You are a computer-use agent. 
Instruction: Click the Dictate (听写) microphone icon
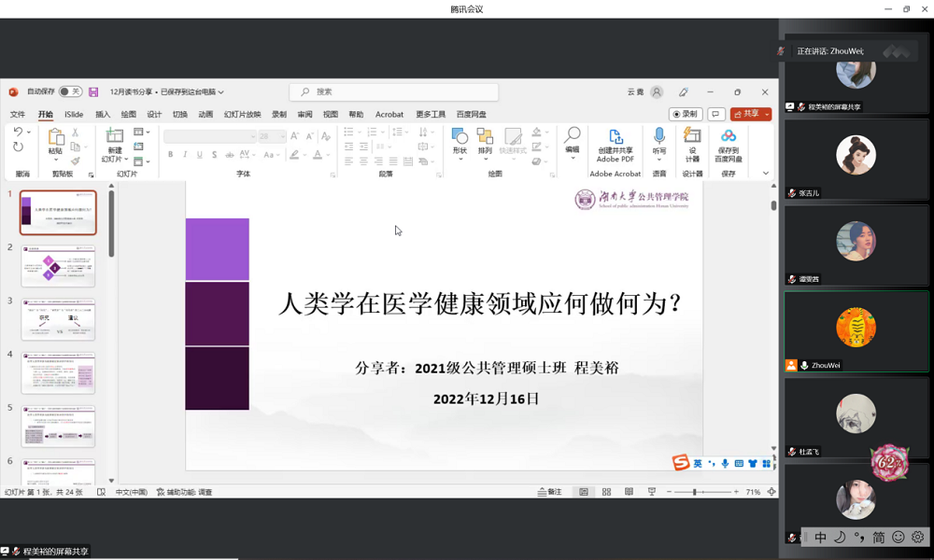click(x=659, y=138)
